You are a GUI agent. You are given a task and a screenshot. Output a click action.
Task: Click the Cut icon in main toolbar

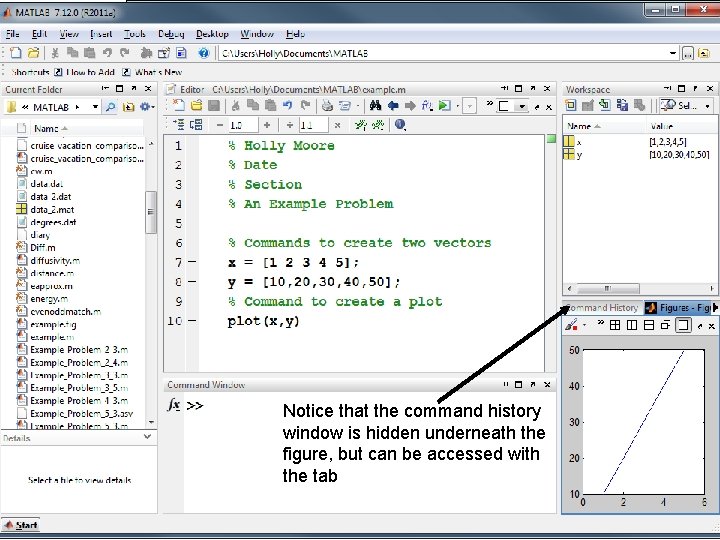[55, 53]
